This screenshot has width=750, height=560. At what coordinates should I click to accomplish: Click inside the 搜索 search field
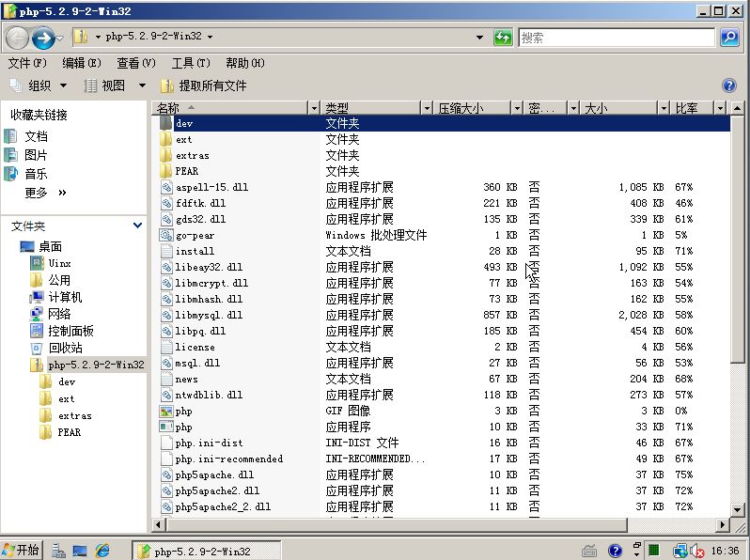tap(616, 38)
